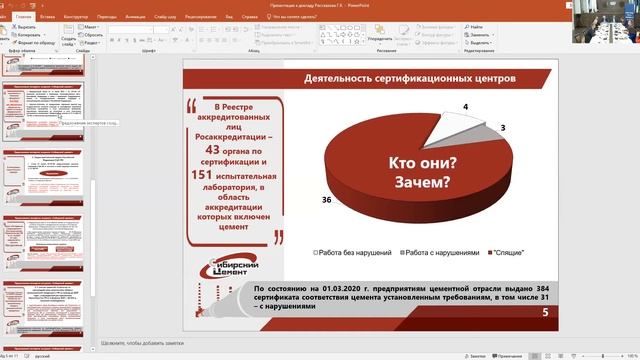Switch to the Слайд-шоу ribbon tab
The image size is (640, 360).
tap(165, 17)
